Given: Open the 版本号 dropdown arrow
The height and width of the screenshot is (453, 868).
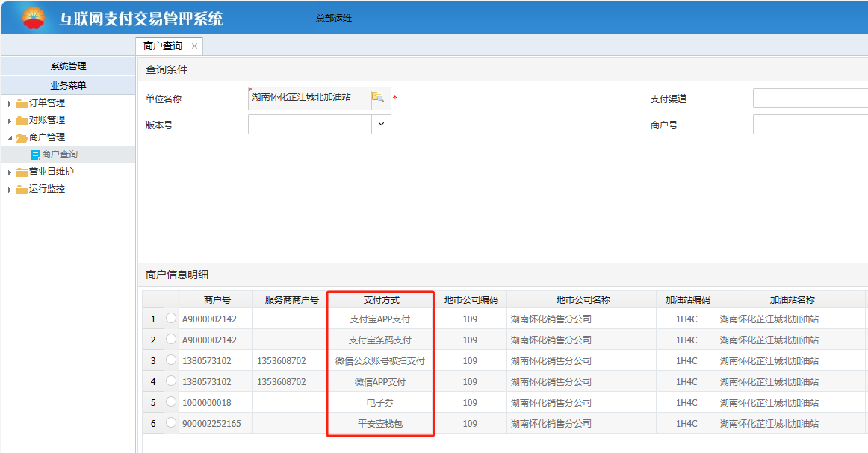Looking at the screenshot, I should click(x=381, y=125).
